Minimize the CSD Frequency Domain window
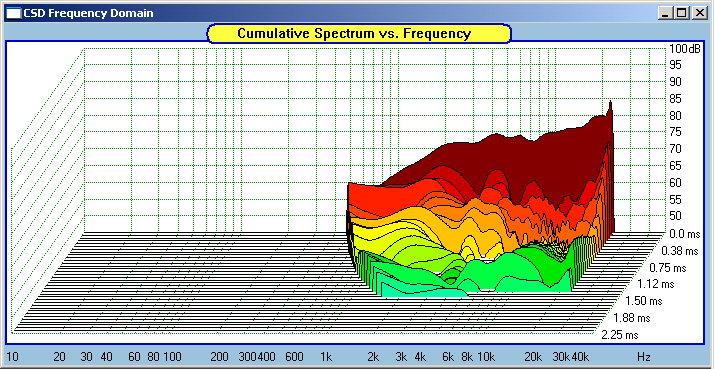This screenshot has height=369, width=714. click(x=666, y=14)
